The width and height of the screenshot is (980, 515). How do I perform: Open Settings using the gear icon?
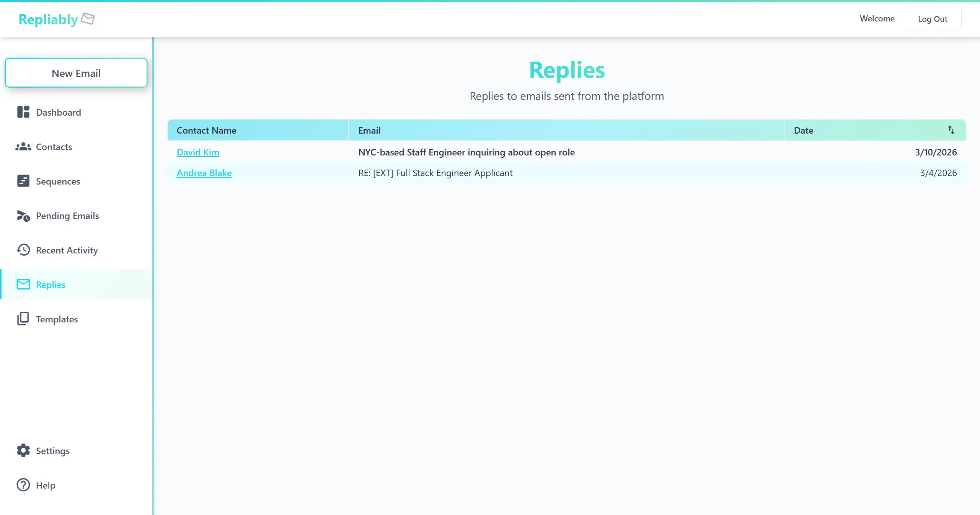click(23, 450)
